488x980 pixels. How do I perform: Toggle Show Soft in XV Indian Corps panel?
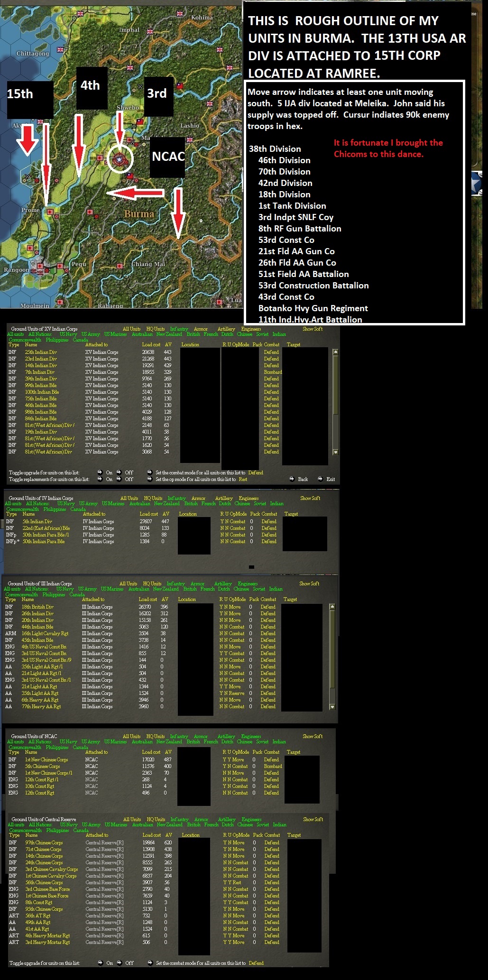[x=313, y=329]
